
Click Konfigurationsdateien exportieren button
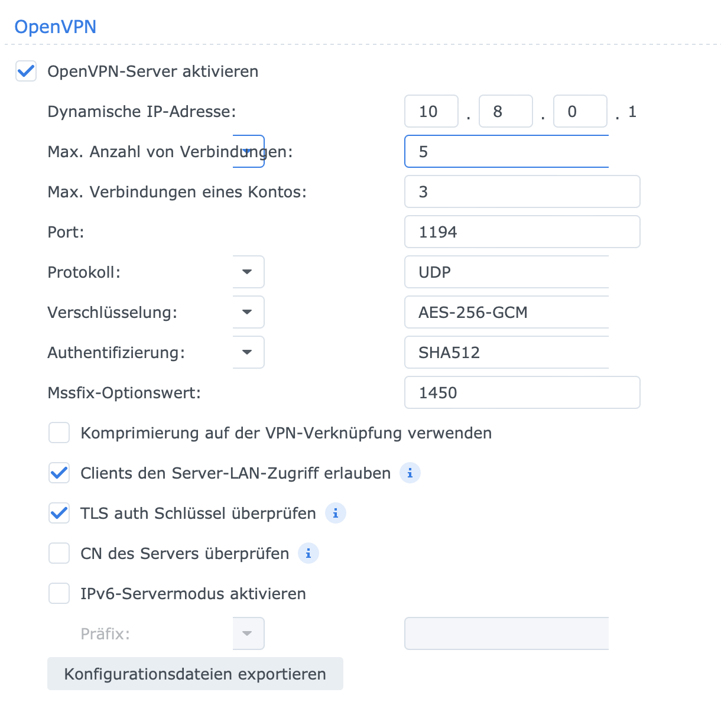(195, 674)
